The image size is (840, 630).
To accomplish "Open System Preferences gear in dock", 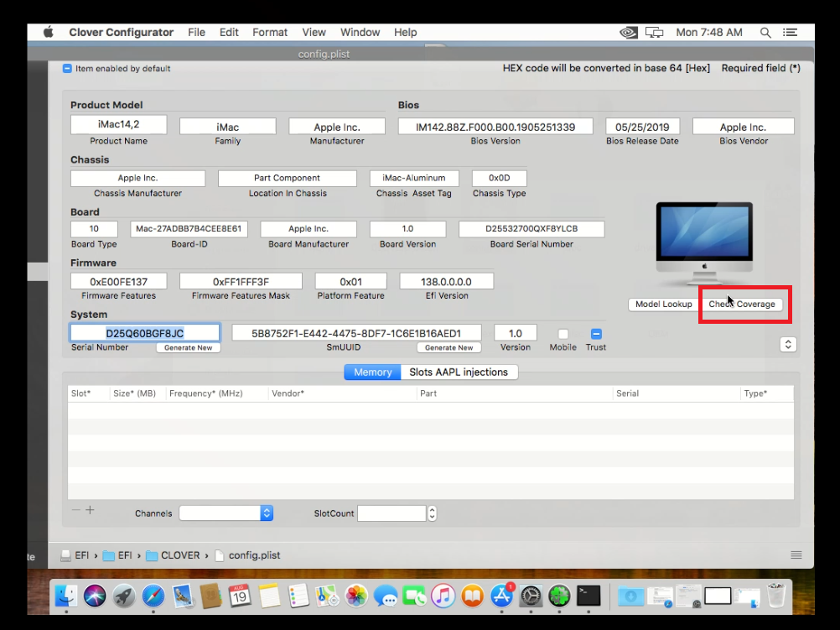I will click(x=531, y=596).
